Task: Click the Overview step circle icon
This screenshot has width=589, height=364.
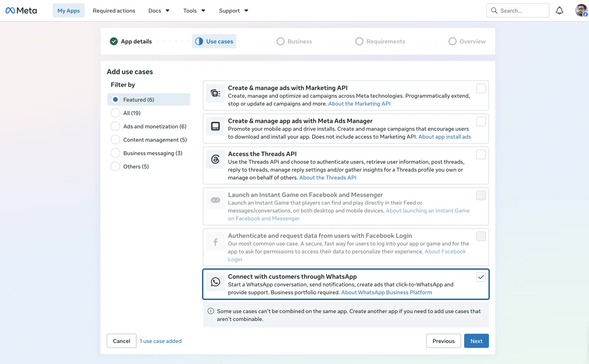Action: 452,41
